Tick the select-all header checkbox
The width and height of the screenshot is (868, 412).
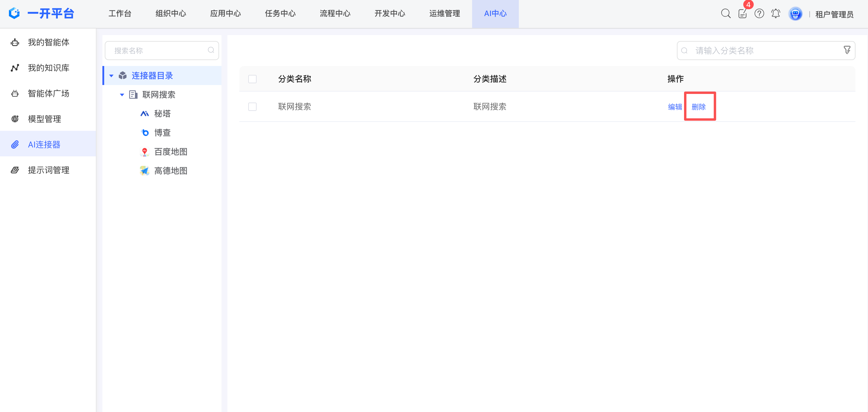click(x=252, y=79)
